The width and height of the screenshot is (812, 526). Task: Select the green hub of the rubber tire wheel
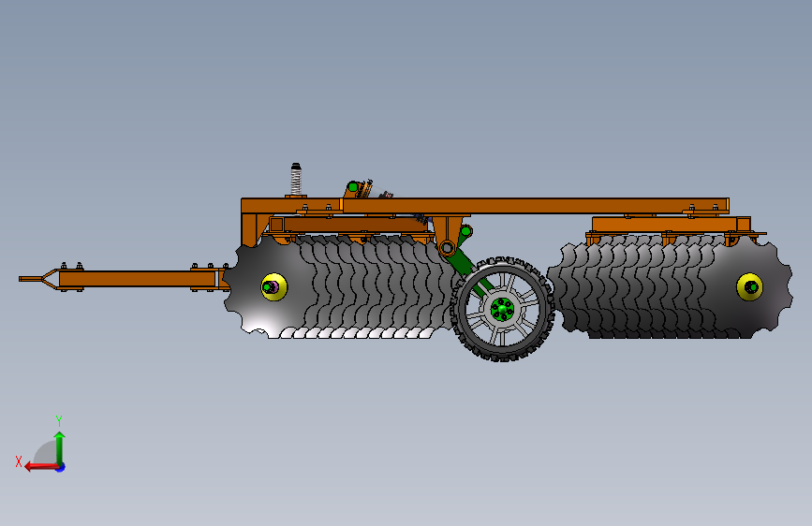click(502, 309)
